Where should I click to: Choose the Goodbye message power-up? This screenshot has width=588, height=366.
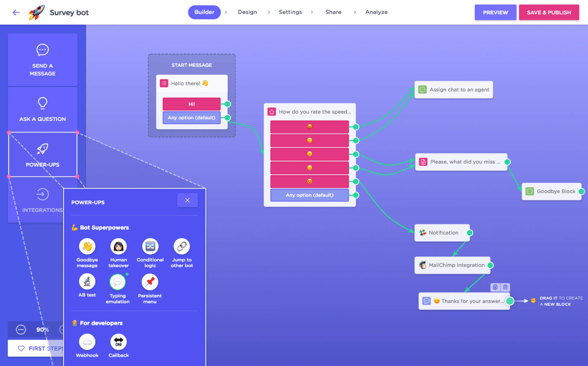pos(87,253)
